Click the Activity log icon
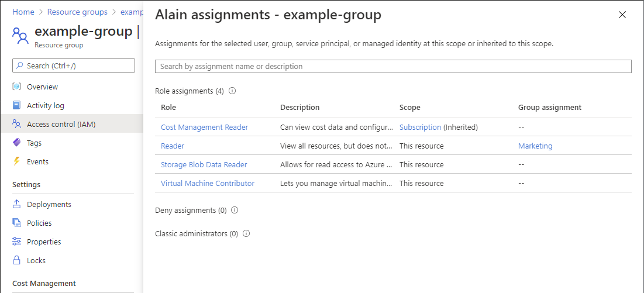 point(17,105)
